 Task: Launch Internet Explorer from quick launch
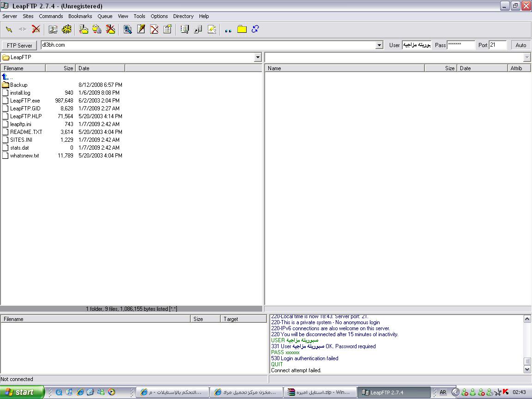click(x=80, y=392)
